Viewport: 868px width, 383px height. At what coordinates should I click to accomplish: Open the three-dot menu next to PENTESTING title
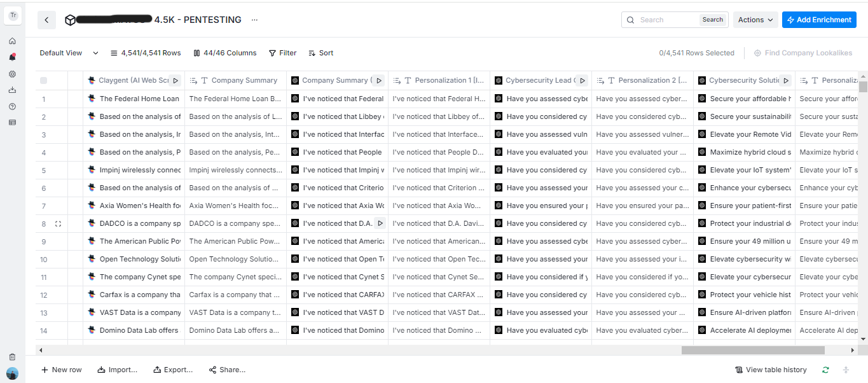(254, 20)
